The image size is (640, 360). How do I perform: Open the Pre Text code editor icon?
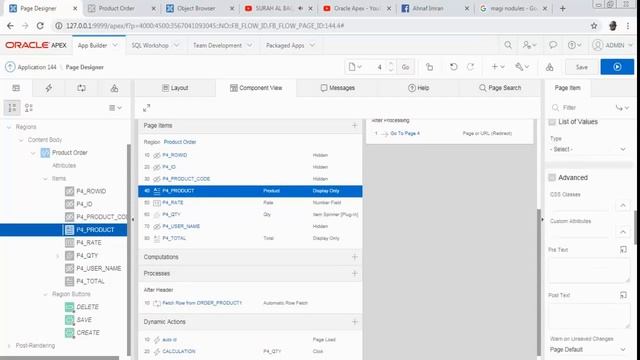point(623,249)
